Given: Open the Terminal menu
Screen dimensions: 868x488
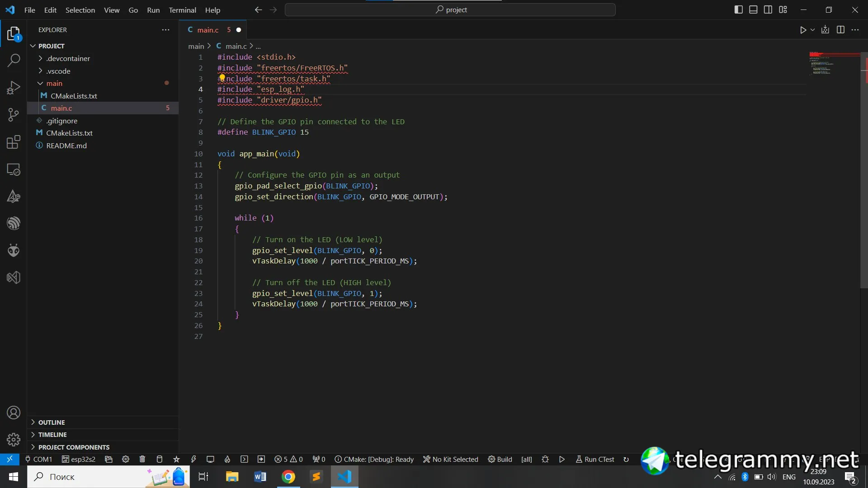Looking at the screenshot, I should click(x=182, y=10).
